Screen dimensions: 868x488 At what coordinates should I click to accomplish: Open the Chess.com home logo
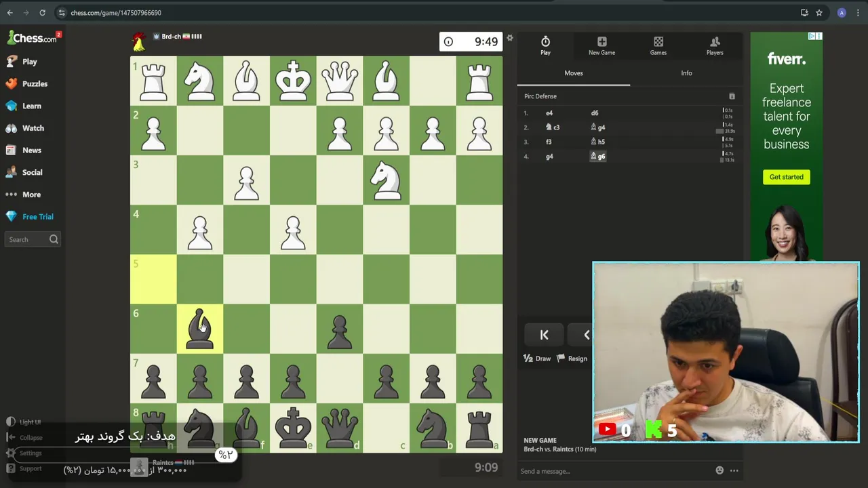point(32,38)
